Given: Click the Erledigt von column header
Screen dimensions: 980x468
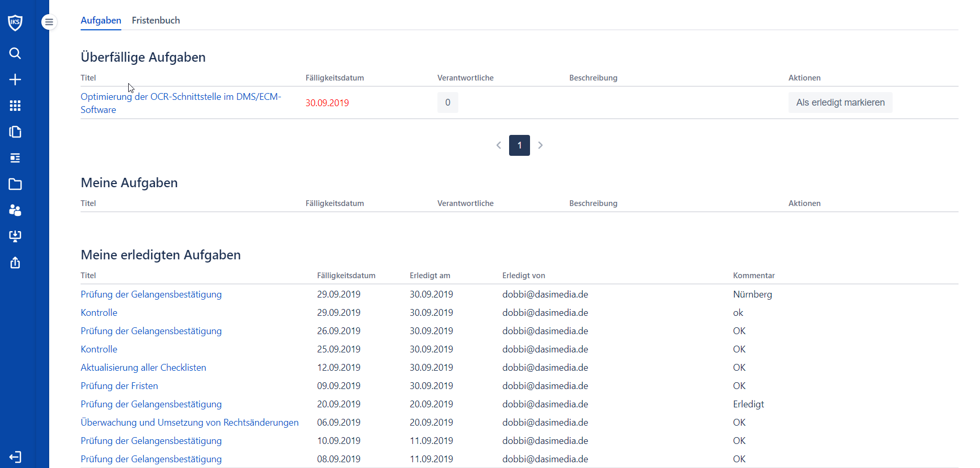Looking at the screenshot, I should coord(524,276).
